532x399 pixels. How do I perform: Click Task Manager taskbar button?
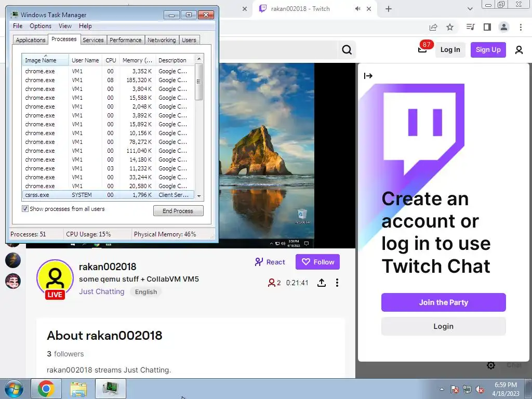(110, 389)
